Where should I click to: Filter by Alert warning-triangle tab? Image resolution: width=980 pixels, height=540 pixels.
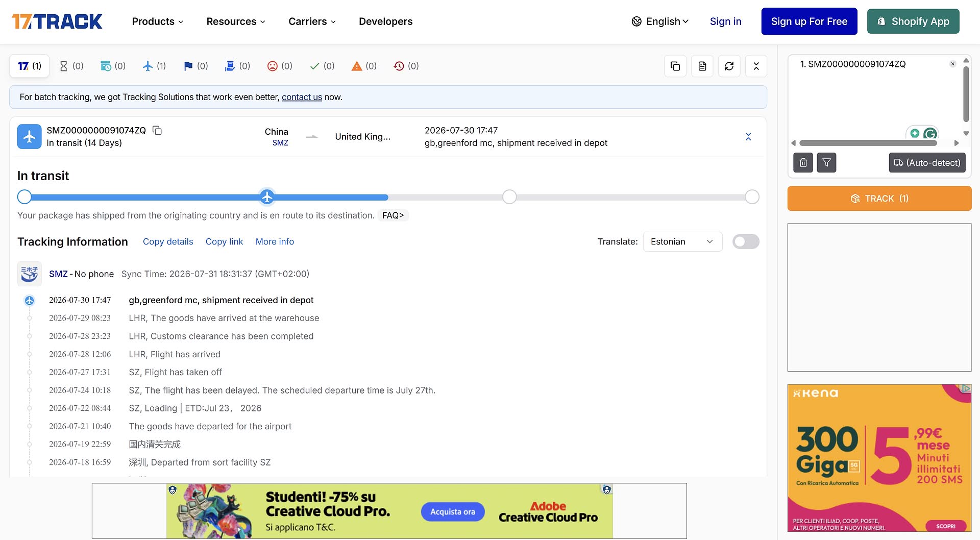pyautogui.click(x=364, y=66)
